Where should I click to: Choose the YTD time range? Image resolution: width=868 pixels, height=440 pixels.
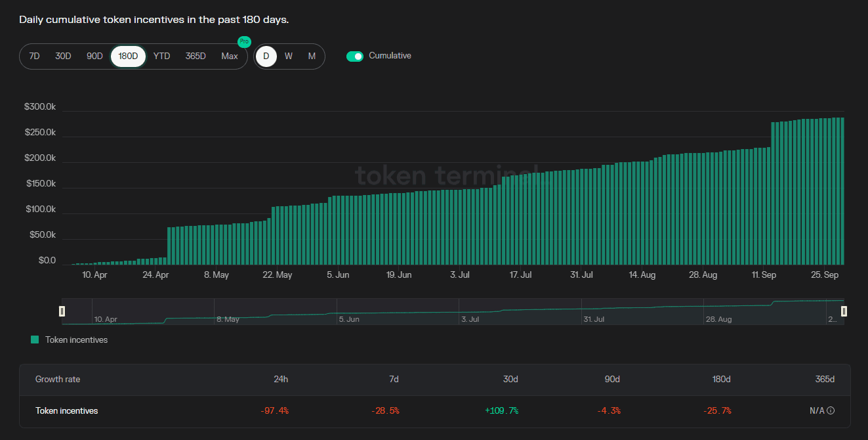click(x=161, y=56)
